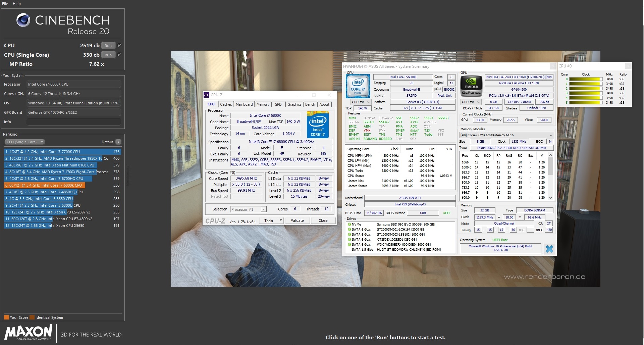The image size is (644, 345).
Task: Click the status icon beside ST1000DM003 drive
Action: pos(349,235)
